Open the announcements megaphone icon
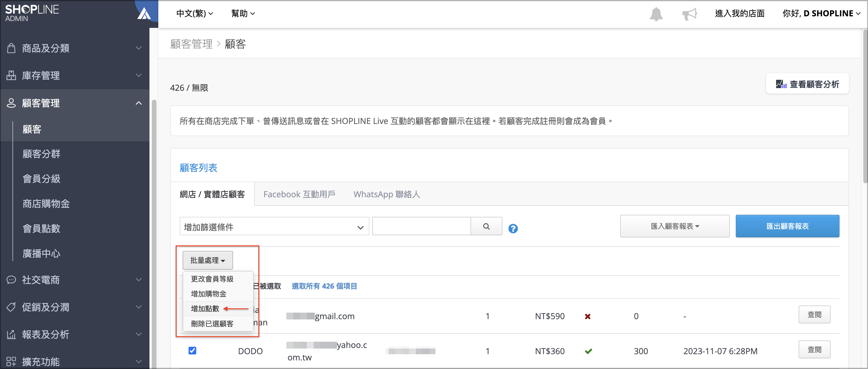Screen dimensions: 868x369 tap(690, 14)
